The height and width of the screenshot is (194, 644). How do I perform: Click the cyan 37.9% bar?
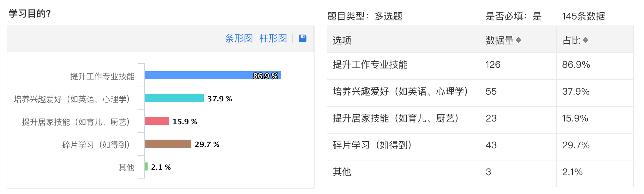[174, 98]
